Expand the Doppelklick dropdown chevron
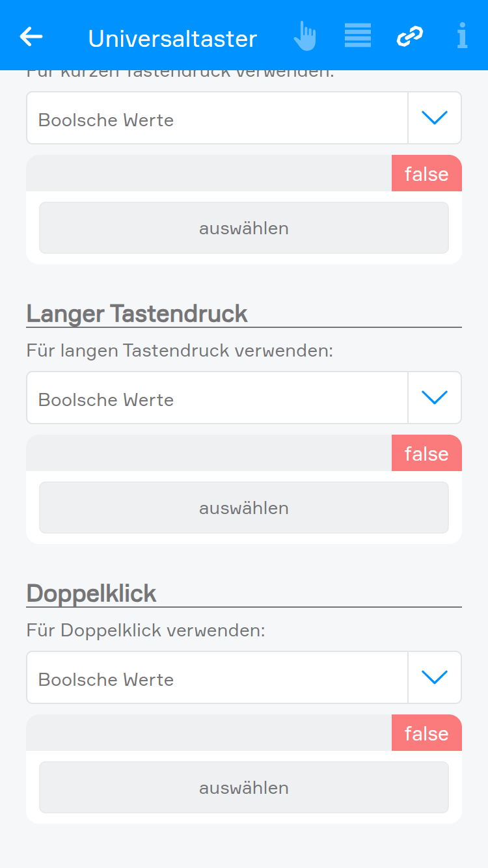This screenshot has height=868, width=488. pos(435,677)
